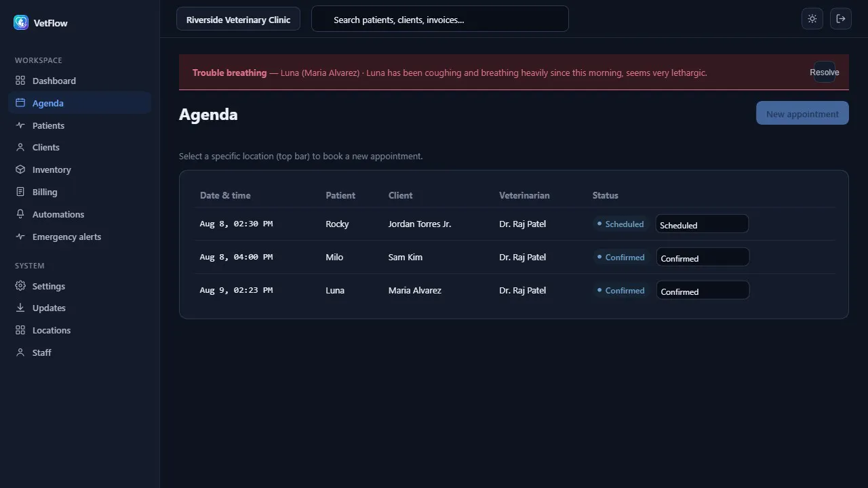
Task: Click client Sam Kim
Action: (406, 257)
